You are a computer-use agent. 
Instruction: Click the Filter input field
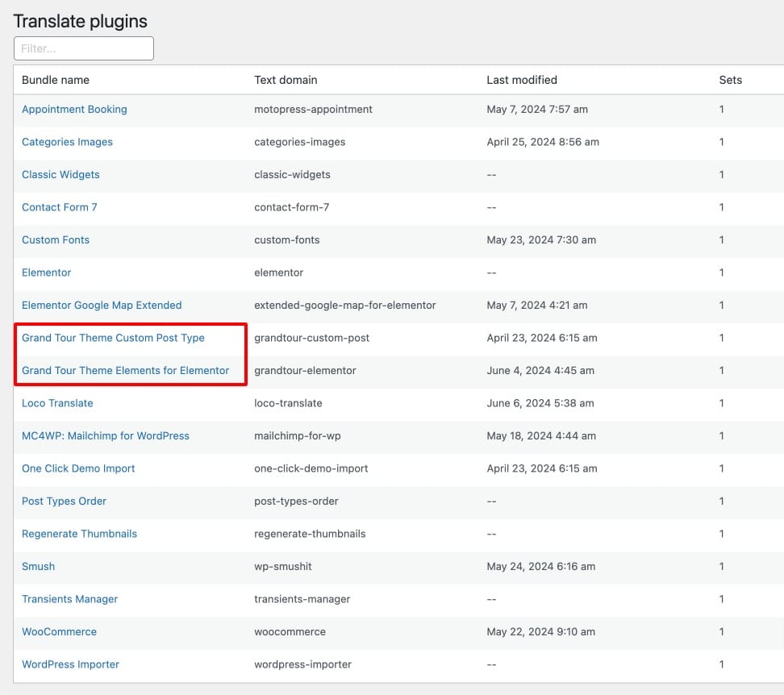pos(84,48)
